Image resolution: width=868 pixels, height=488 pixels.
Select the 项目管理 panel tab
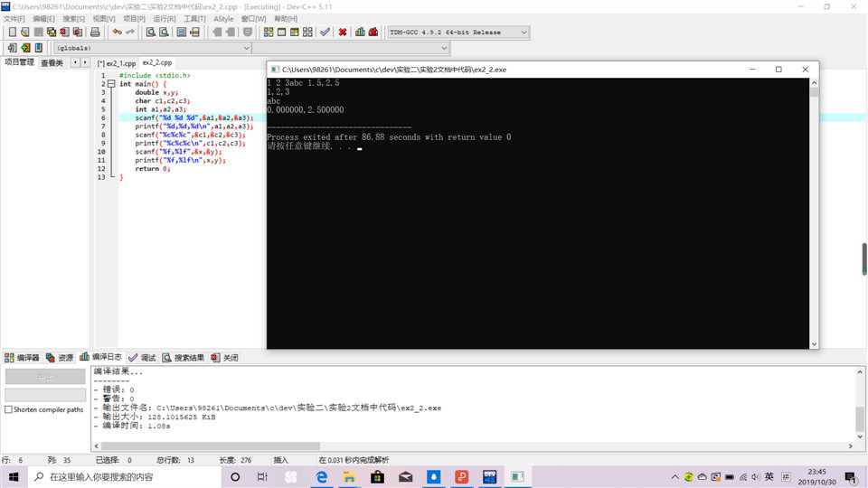pyautogui.click(x=19, y=62)
